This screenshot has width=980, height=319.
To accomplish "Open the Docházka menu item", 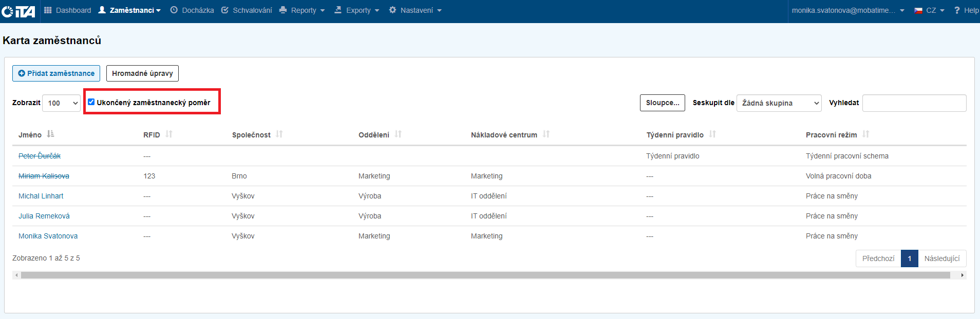I will 192,10.
